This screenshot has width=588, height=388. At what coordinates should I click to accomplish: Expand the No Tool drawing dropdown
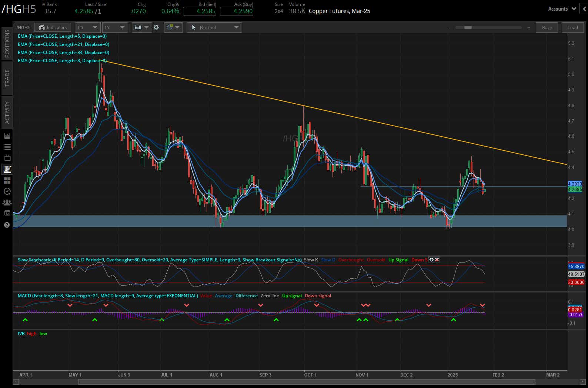214,27
